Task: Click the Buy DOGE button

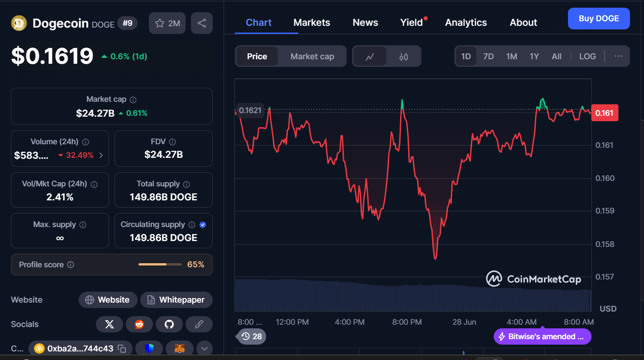Action: [x=599, y=19]
